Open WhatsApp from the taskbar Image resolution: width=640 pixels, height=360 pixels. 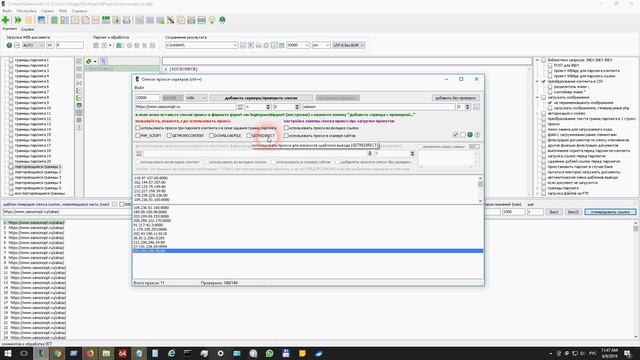point(269,353)
